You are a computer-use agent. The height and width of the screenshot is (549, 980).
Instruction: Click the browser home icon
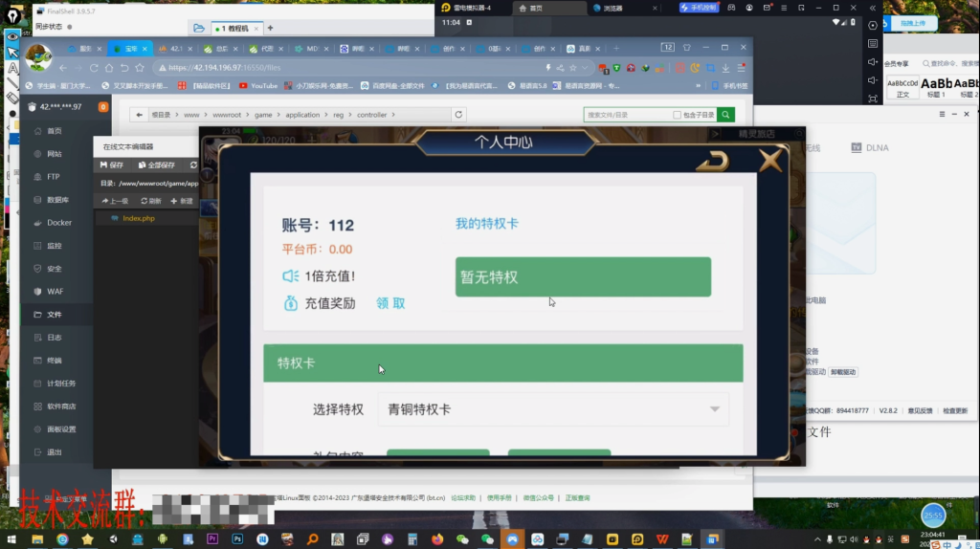109,68
